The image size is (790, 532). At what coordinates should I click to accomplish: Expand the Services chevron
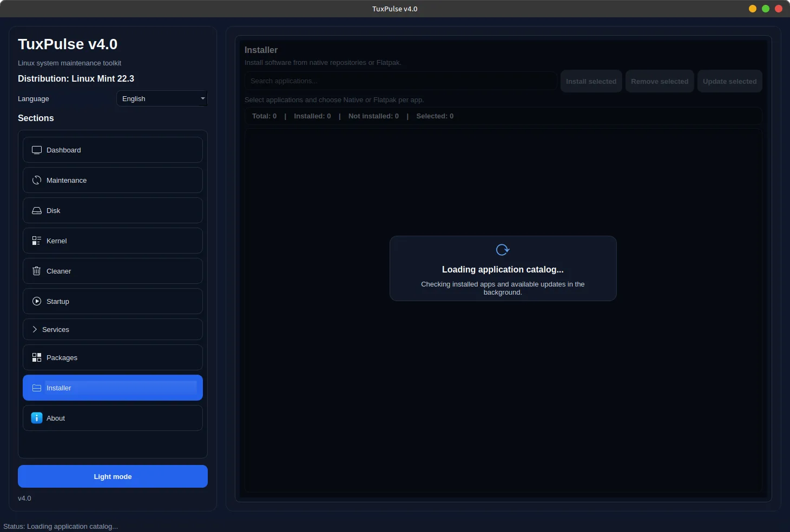point(35,330)
